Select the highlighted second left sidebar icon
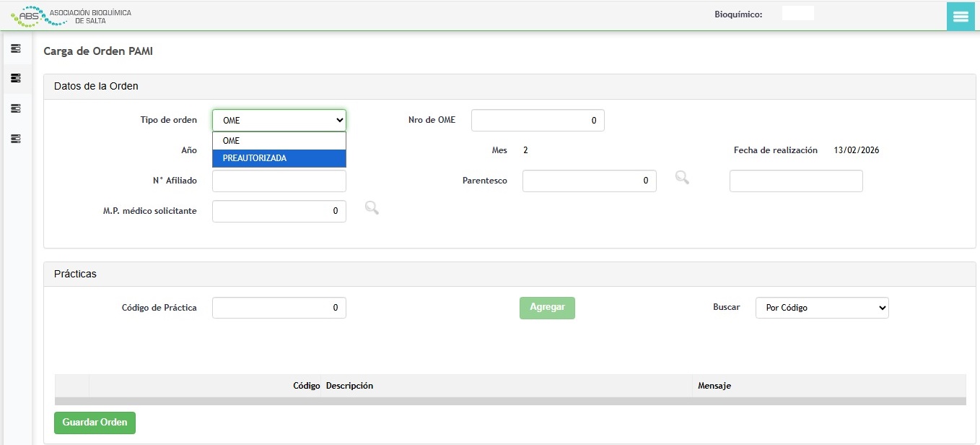This screenshot has height=445, width=980. [15, 78]
